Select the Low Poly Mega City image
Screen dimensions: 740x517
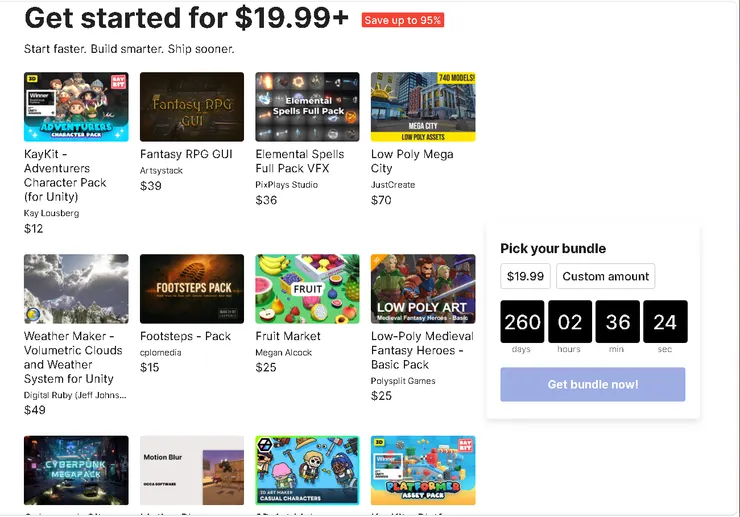coord(423,107)
